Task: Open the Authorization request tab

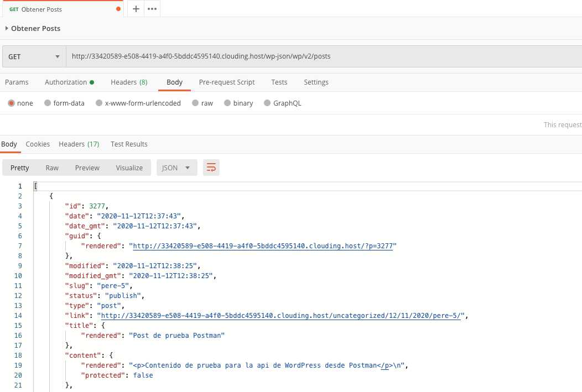Action: (69, 82)
